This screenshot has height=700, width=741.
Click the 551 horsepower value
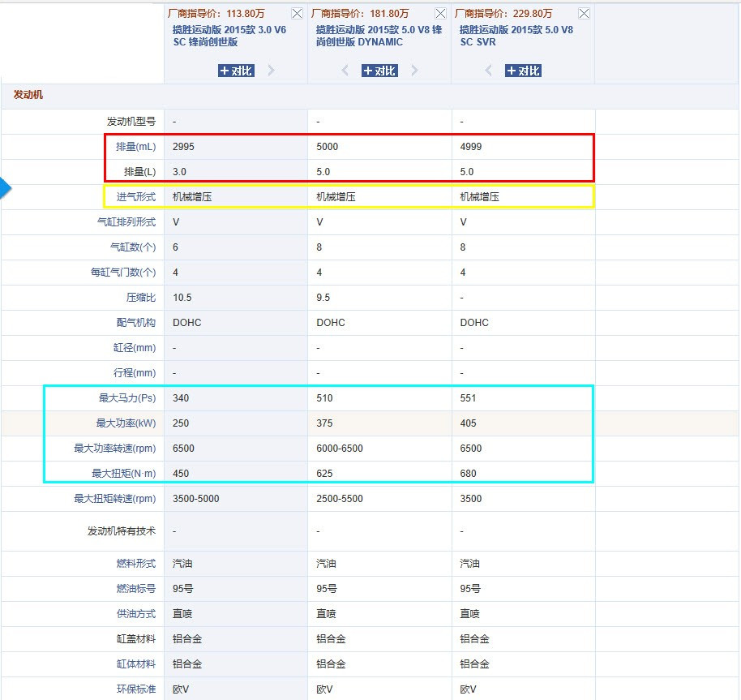[468, 398]
